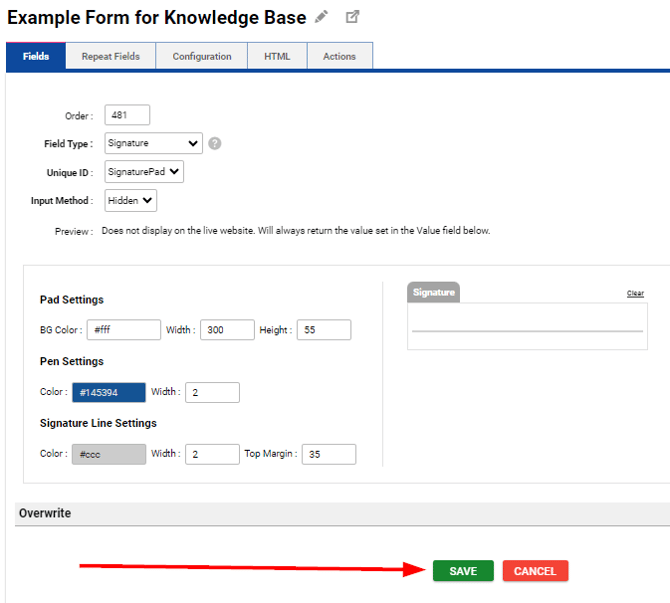Open form in new window icon
This screenshot has height=603, width=670.
[x=352, y=17]
